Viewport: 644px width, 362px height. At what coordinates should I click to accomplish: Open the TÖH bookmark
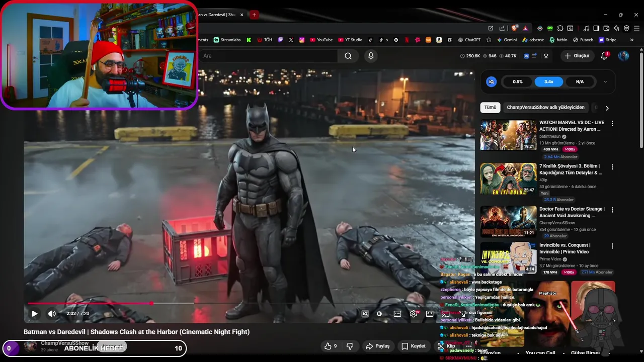(x=265, y=40)
